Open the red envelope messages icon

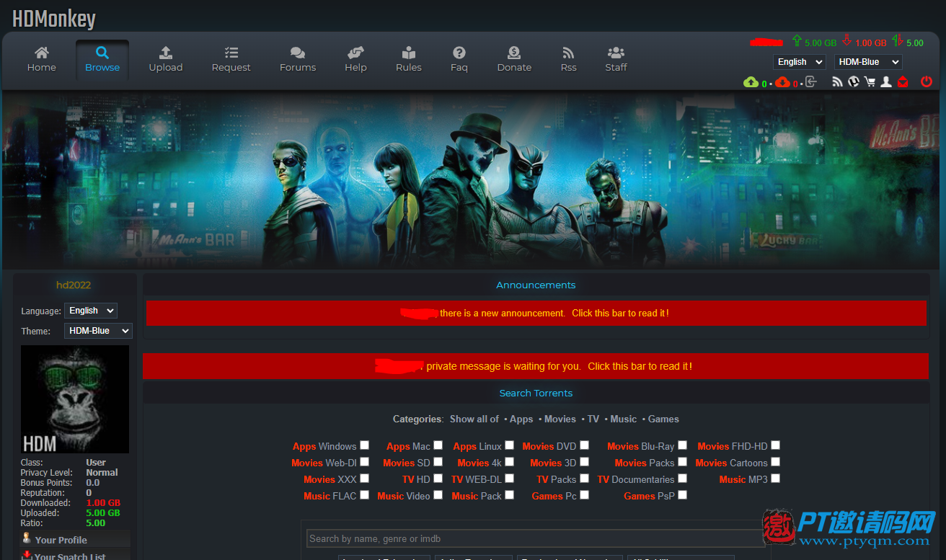pos(903,82)
